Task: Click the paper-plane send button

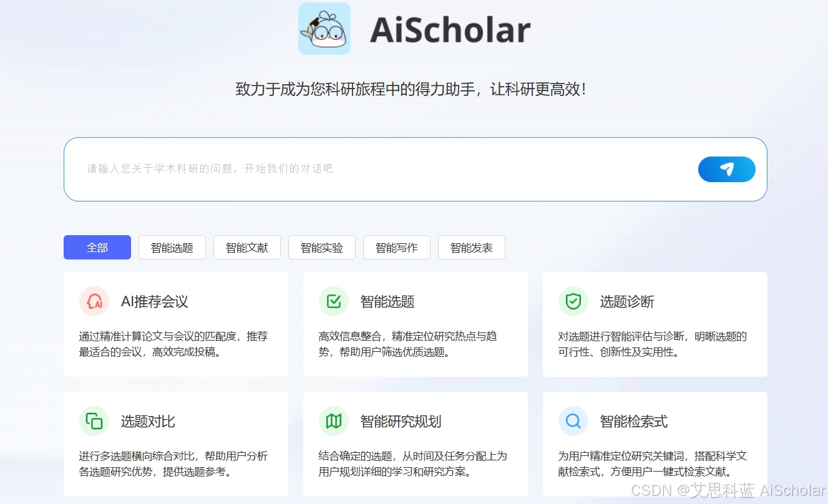Action: [726, 169]
